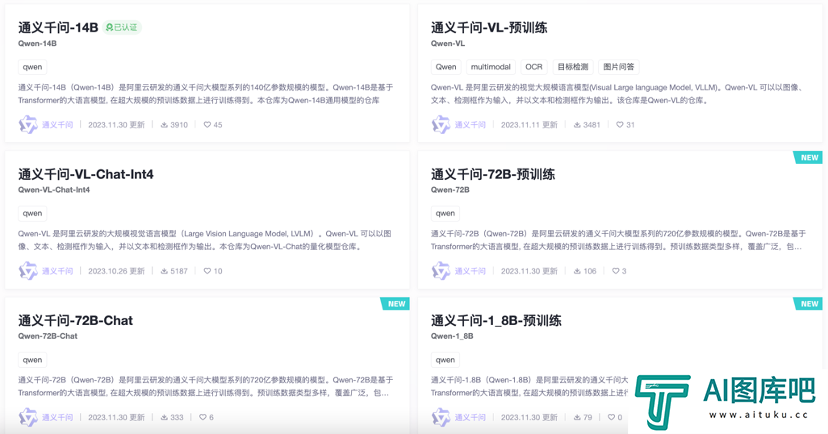Open the 通义千问-VL-Chat-Int4 model title
This screenshot has width=828, height=434.
point(86,174)
